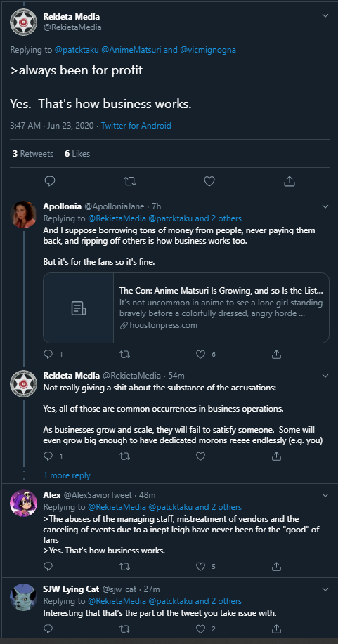
Task: Share Rekieta Media's 54m reply tweet
Action: pyautogui.click(x=277, y=456)
